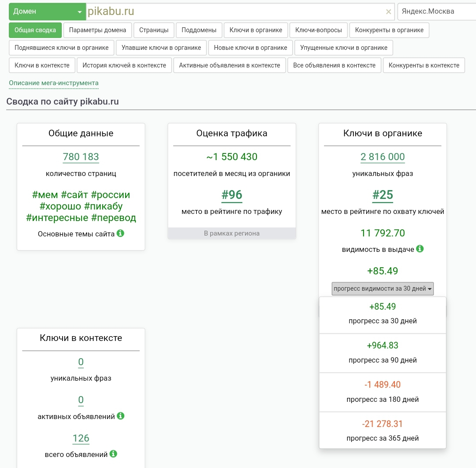Click the В рамках региона label
The height and width of the screenshot is (468, 476).
pos(232,233)
